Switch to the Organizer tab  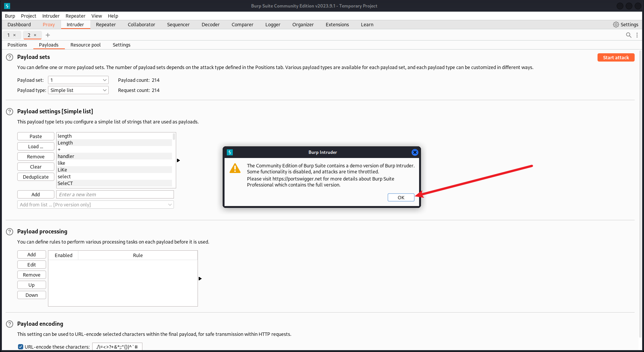(x=303, y=24)
